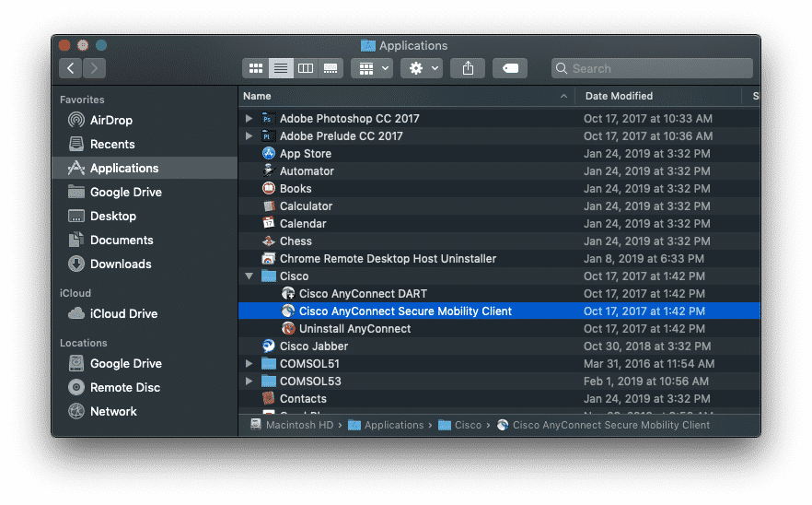
Task: Select the App Store icon
Action: (268, 154)
